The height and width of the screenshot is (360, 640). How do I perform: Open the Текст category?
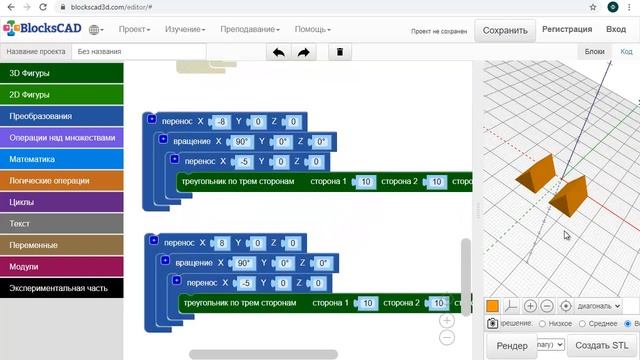(62, 224)
